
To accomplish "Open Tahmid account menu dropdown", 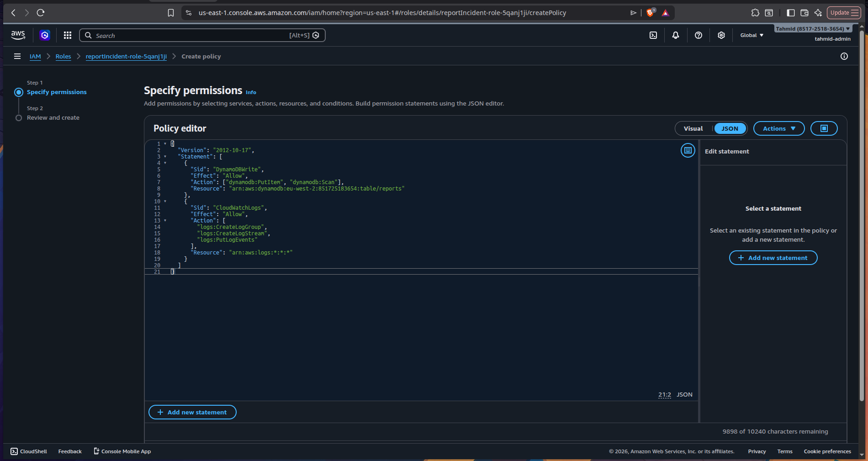I will click(813, 29).
